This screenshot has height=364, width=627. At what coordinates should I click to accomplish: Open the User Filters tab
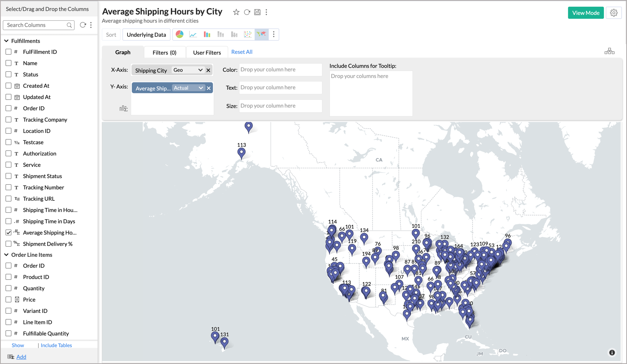pos(207,52)
